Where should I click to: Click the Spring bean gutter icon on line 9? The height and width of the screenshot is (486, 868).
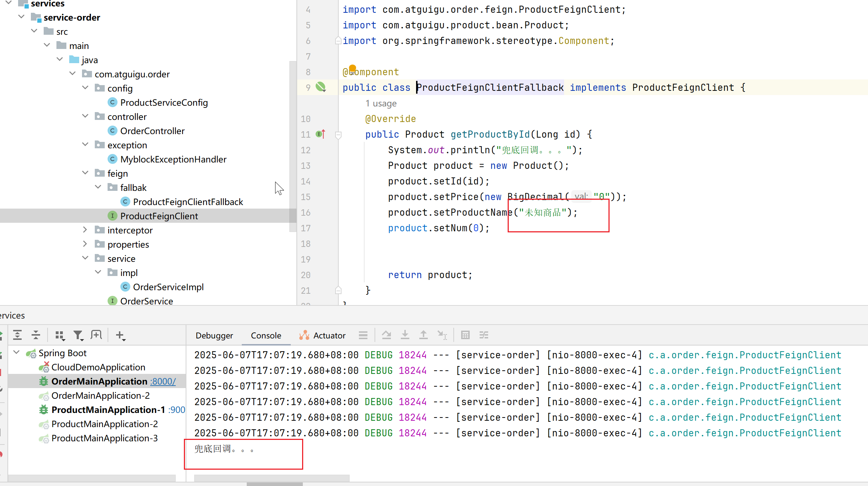pyautogui.click(x=321, y=87)
